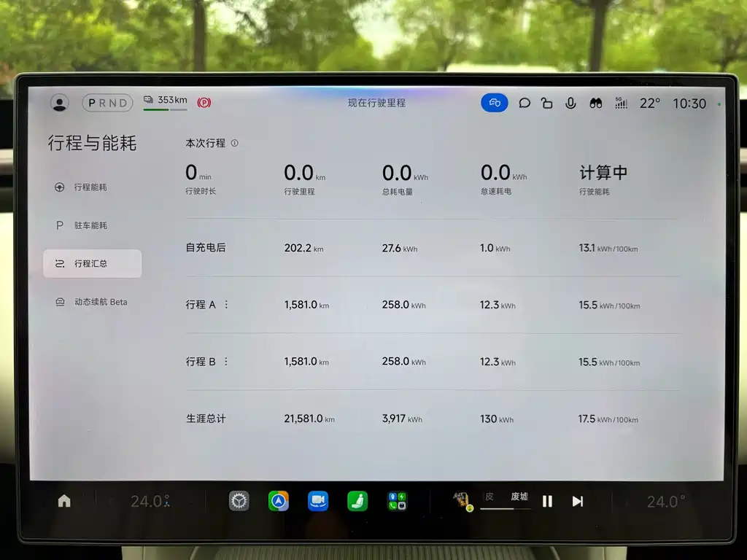Tap the 3,917 kWh lifetime energy
Viewport: 747px width, 560px height.
coord(402,419)
